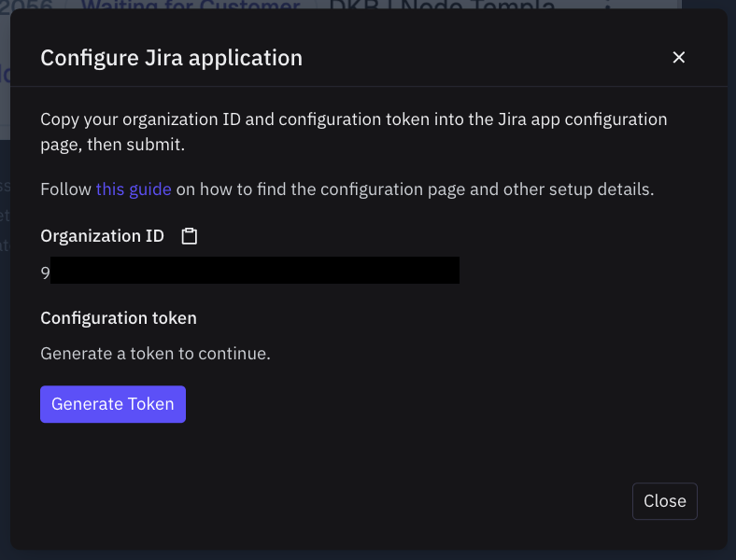Copy the Organization ID with clipboard icon
736x560 pixels.
(x=190, y=236)
